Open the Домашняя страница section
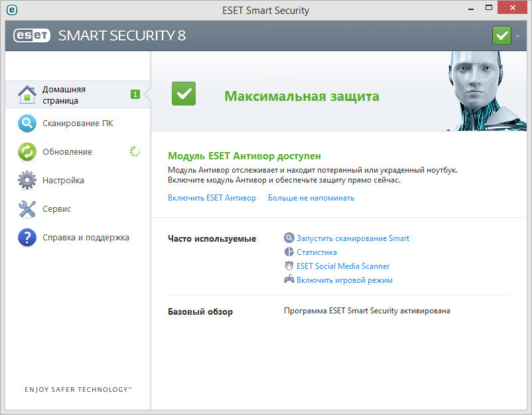The height and width of the screenshot is (415, 532). pos(64,95)
